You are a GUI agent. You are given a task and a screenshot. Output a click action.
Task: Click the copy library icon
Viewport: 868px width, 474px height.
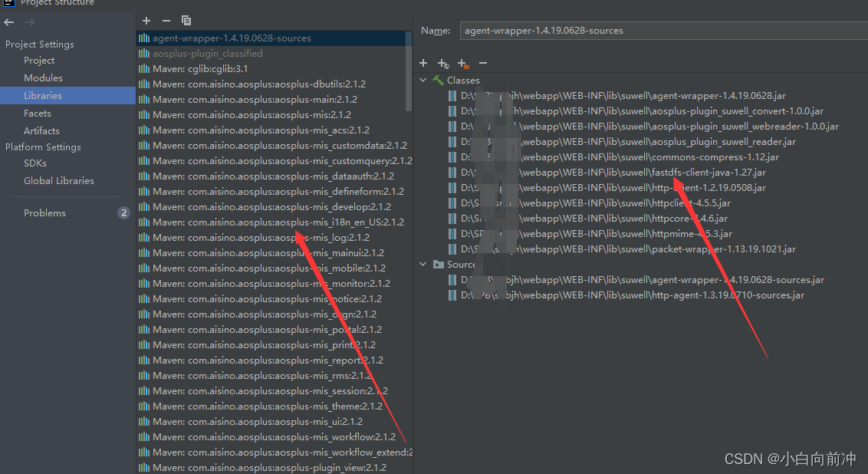[x=186, y=20]
